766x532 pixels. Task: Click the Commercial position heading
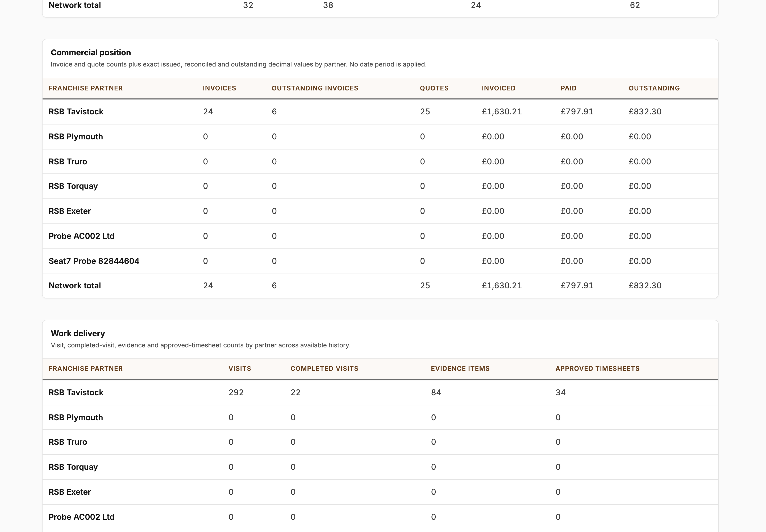pos(91,53)
